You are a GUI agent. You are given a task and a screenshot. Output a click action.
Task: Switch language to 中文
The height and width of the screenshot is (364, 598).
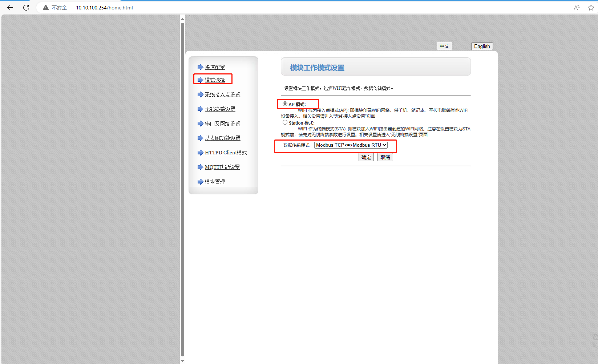(x=444, y=46)
